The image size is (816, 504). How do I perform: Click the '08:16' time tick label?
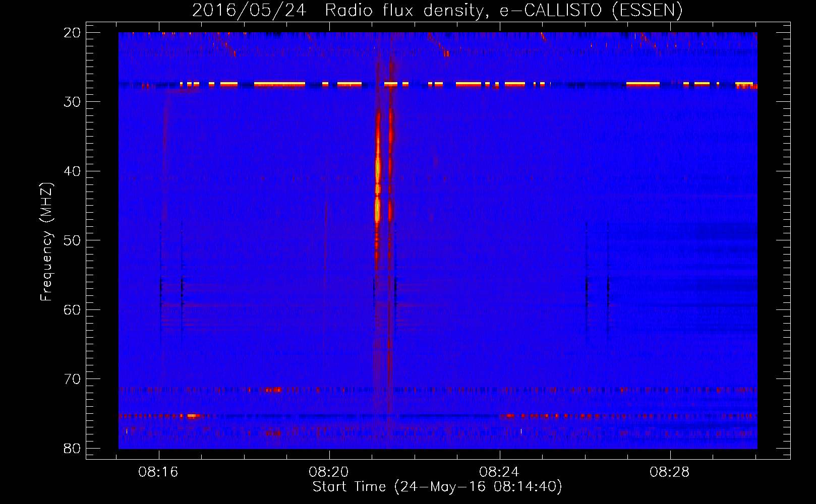point(158,472)
